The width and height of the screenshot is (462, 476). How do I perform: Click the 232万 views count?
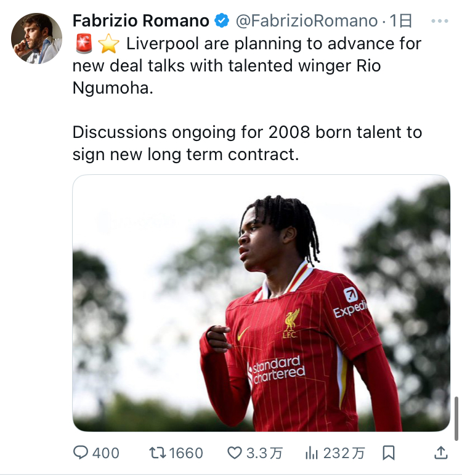[x=344, y=453]
